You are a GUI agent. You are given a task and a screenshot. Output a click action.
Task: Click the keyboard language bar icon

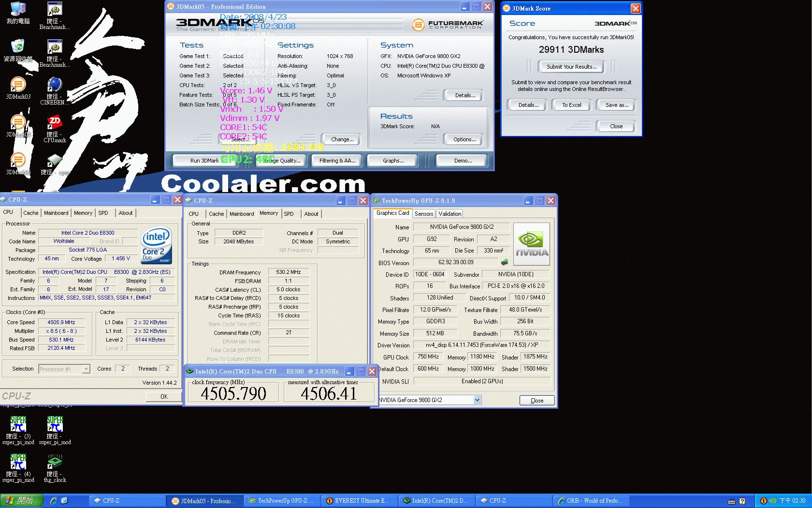[732, 501]
